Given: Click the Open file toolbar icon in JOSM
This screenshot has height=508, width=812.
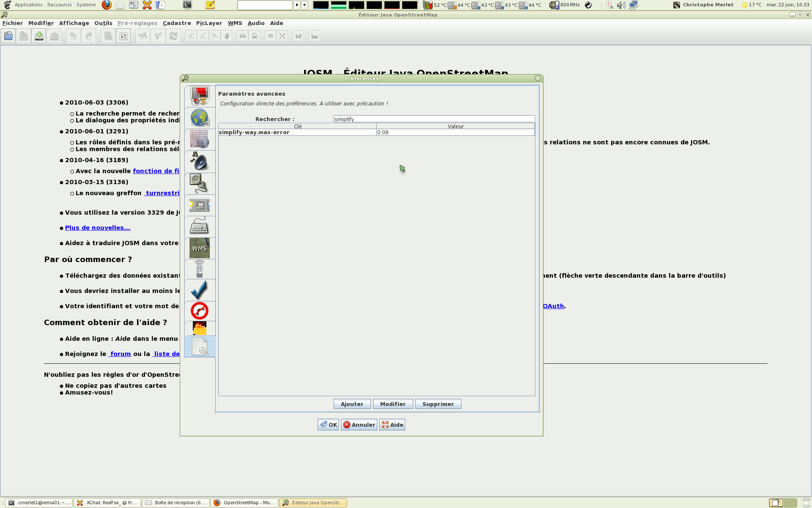Looking at the screenshot, I should (x=8, y=36).
